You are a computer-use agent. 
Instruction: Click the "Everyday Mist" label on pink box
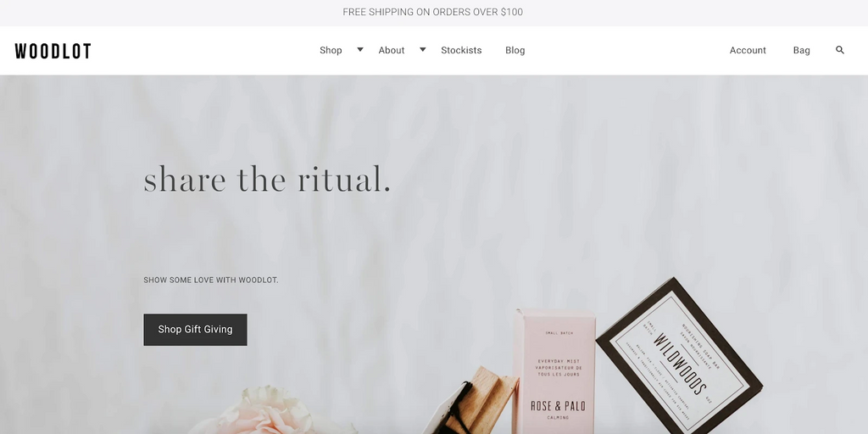tap(558, 361)
